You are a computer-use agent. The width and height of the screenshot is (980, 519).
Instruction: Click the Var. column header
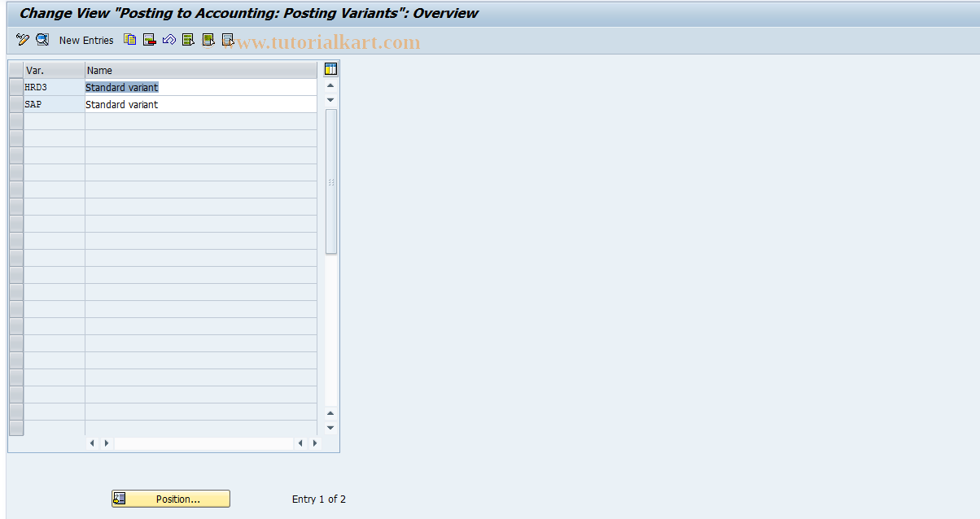(x=55, y=70)
